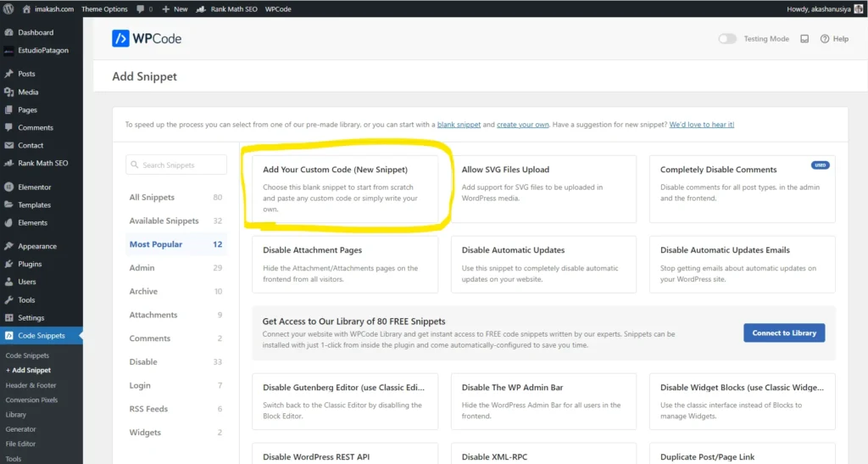The height and width of the screenshot is (464, 868).
Task: Choose Disable Automatic Updates Emails card
Action: click(742, 265)
